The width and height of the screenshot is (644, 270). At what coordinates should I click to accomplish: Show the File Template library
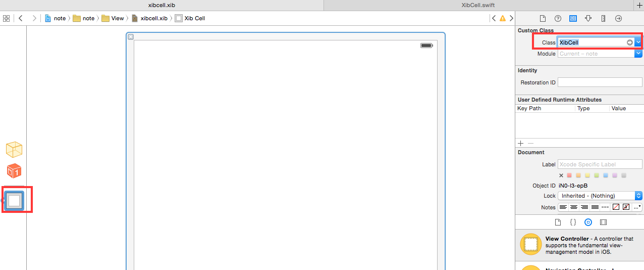558,222
